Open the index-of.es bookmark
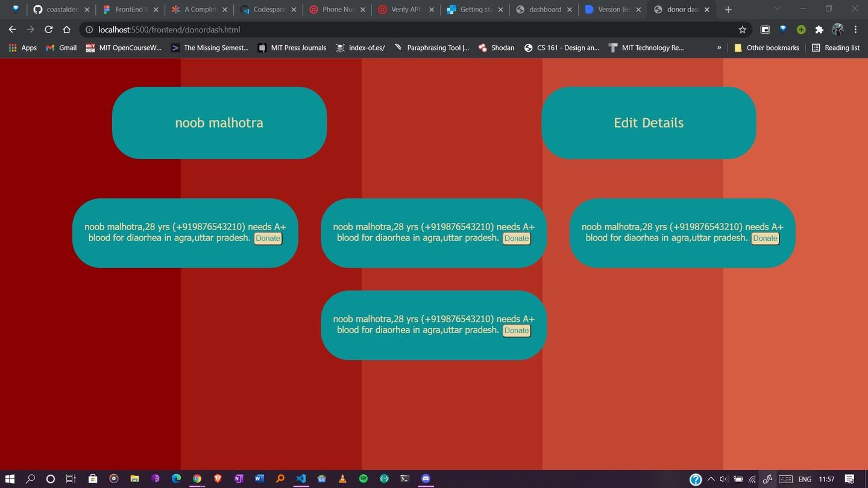This screenshot has width=868, height=488. pos(360,48)
